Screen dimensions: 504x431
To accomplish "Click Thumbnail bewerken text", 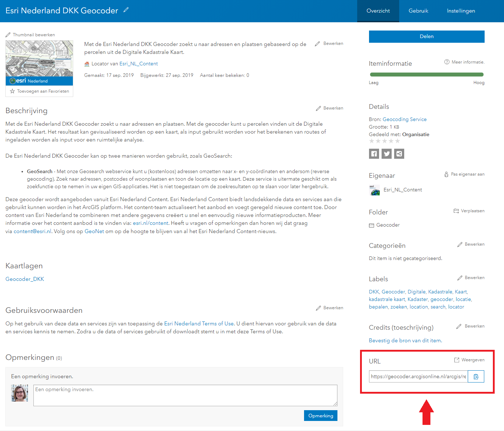I will (34, 35).
